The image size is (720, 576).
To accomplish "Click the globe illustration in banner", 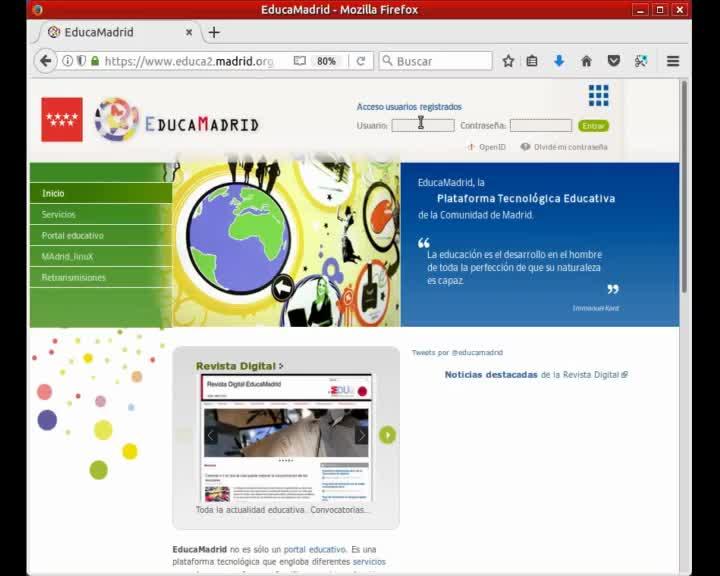I will click(x=239, y=238).
